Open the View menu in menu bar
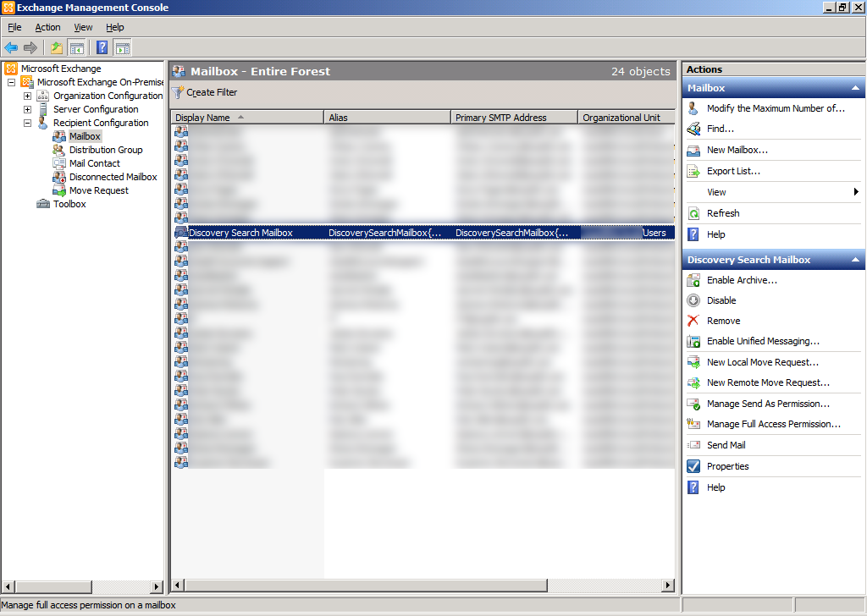 coord(83,27)
